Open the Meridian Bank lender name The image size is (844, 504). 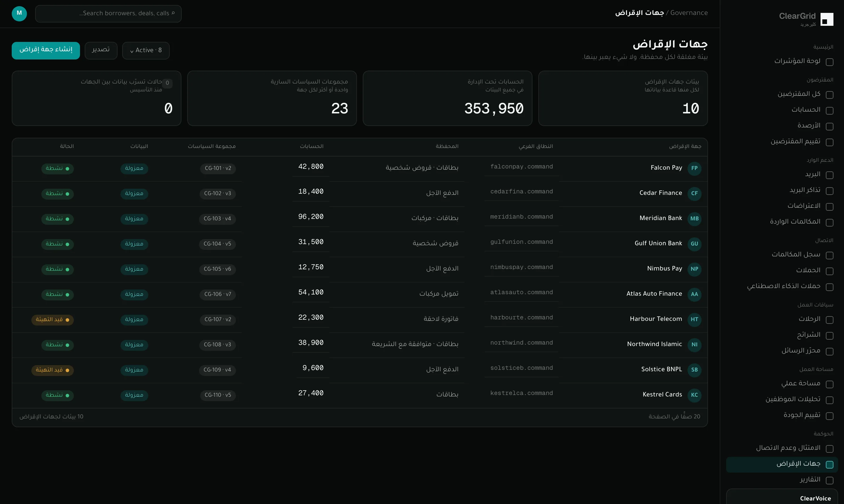(x=661, y=218)
